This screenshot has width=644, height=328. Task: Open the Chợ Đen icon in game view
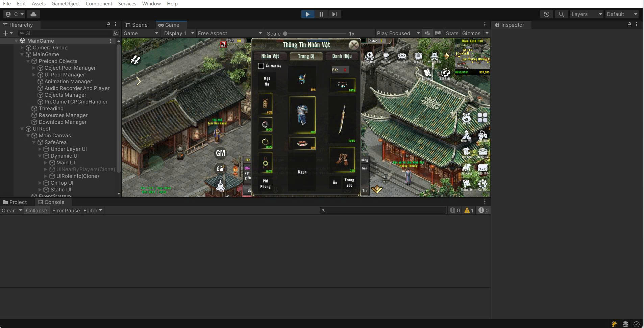370,57
